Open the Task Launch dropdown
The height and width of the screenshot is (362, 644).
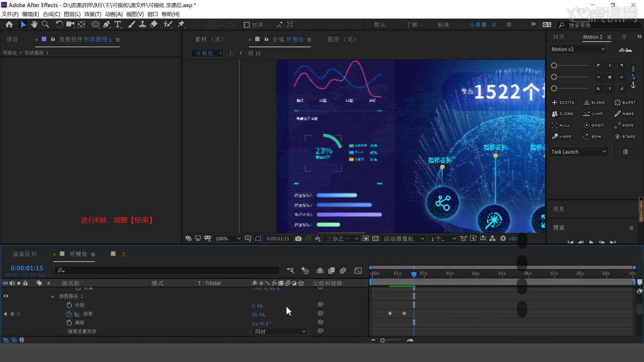coord(579,152)
